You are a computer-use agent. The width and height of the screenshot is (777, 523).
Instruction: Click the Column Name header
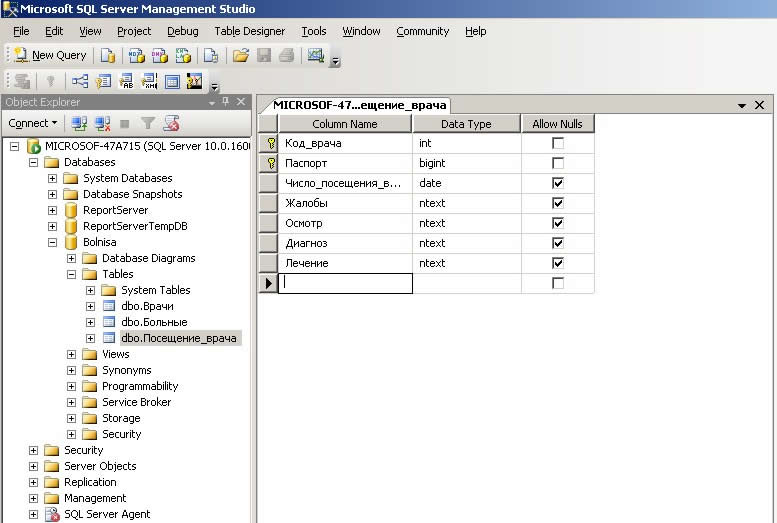pos(345,124)
